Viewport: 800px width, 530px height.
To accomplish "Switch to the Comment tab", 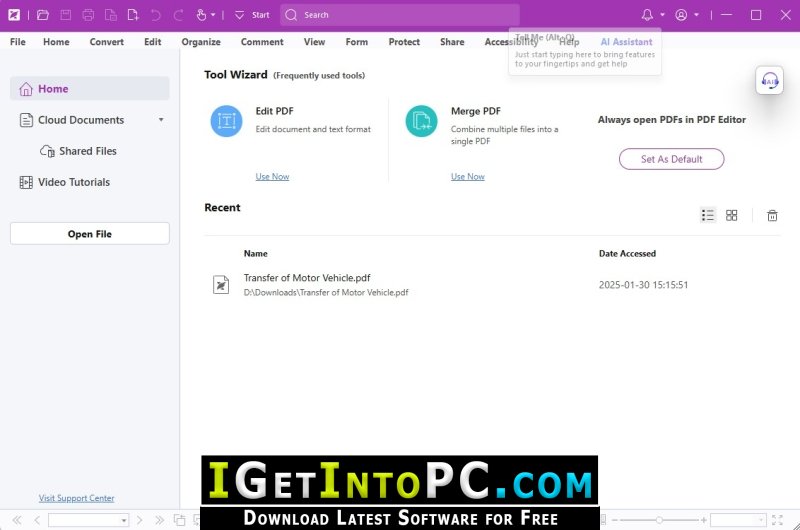I will [x=262, y=42].
